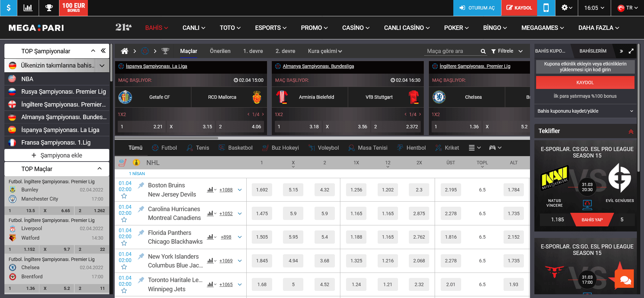The height and width of the screenshot is (298, 644).
Task: Expand Ülkenizin takımlarına bahis dropdown
Action: click(102, 66)
